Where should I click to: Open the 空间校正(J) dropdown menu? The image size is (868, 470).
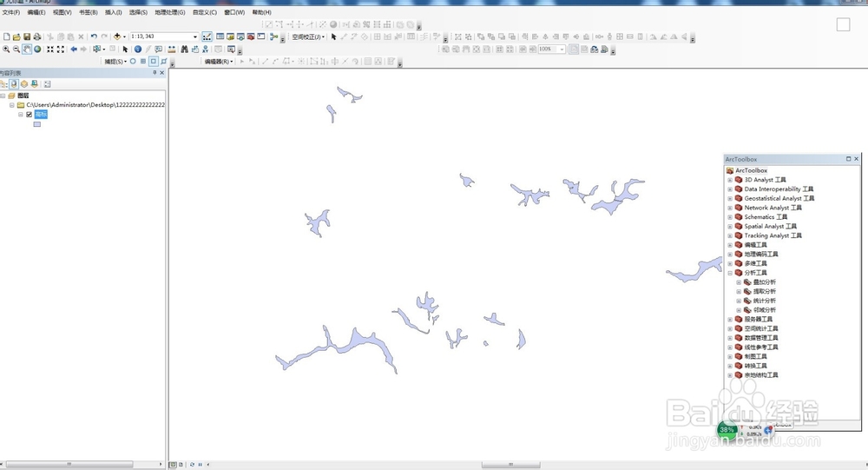point(308,36)
